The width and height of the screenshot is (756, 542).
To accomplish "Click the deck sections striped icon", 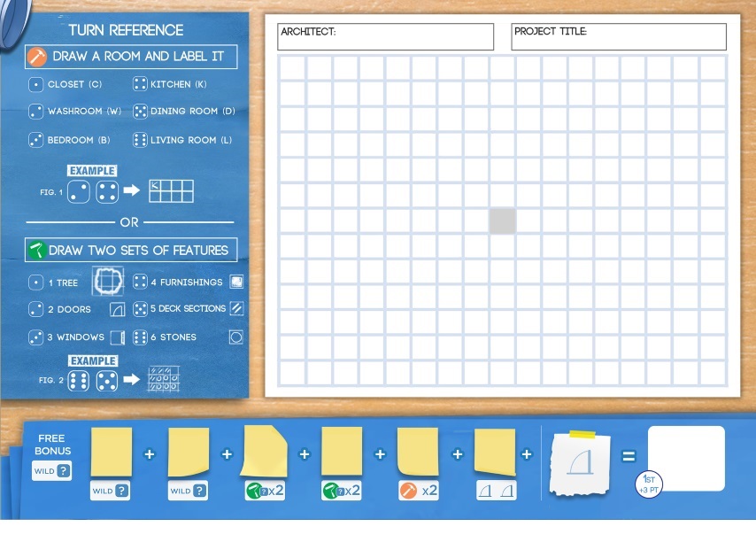I will click(x=236, y=309).
